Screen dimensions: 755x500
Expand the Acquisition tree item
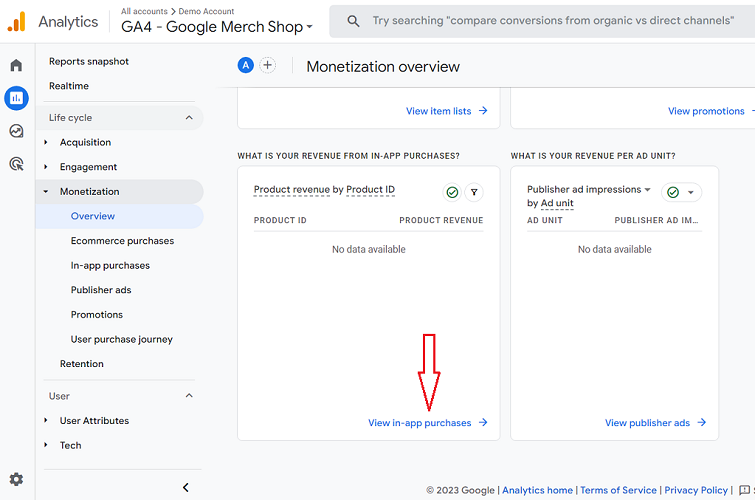(46, 142)
